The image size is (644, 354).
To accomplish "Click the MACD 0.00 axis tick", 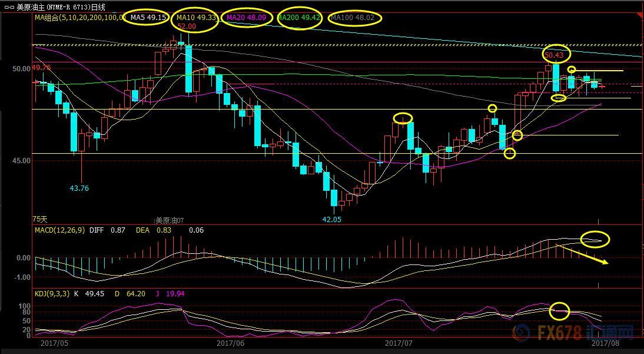I will pos(24,258).
